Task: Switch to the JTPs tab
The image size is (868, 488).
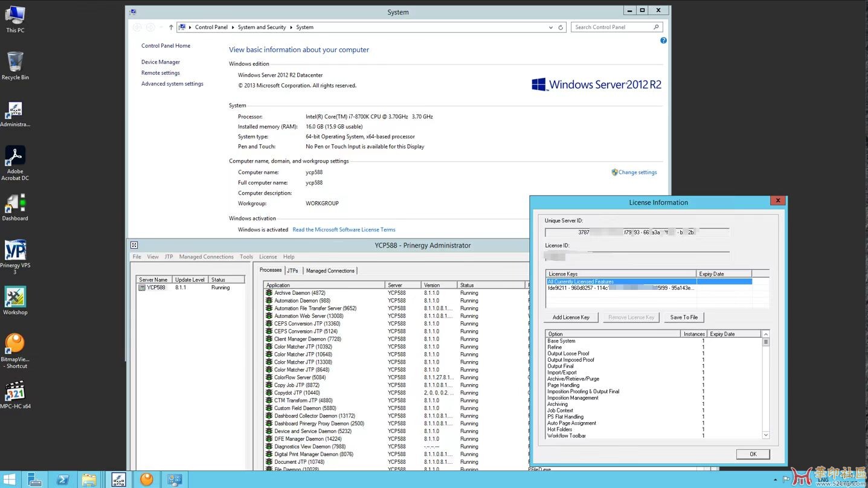Action: coord(292,271)
